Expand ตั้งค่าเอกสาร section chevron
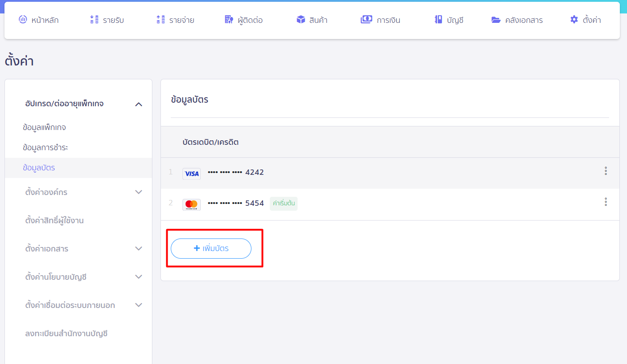The height and width of the screenshot is (364, 627). [x=138, y=248]
